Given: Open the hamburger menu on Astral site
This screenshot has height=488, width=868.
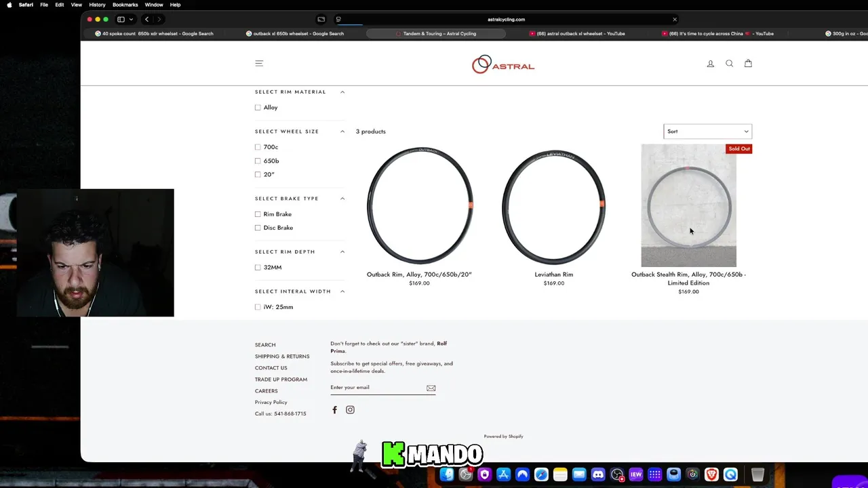Looking at the screenshot, I should coord(259,63).
